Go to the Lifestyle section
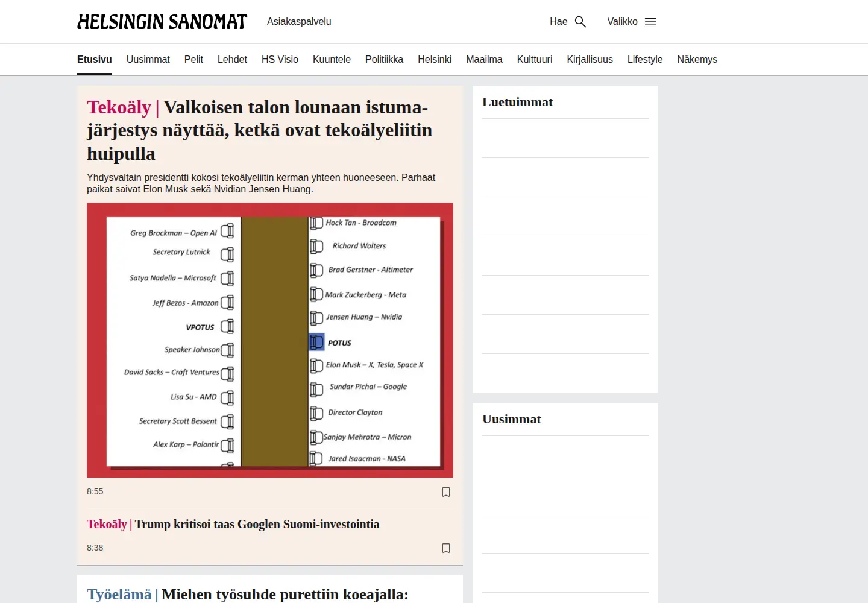868x603 pixels. point(645,59)
